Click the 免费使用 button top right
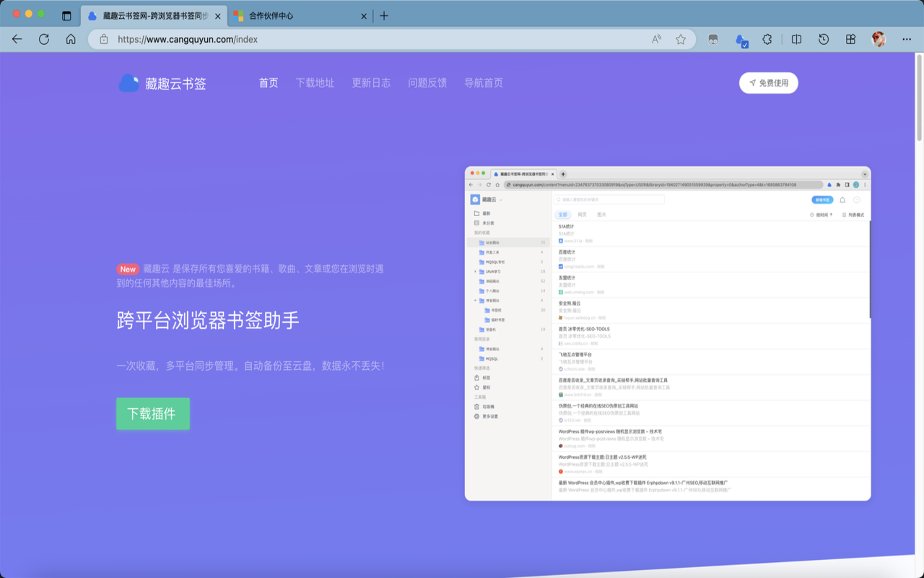The width and height of the screenshot is (924, 578). 768,82
